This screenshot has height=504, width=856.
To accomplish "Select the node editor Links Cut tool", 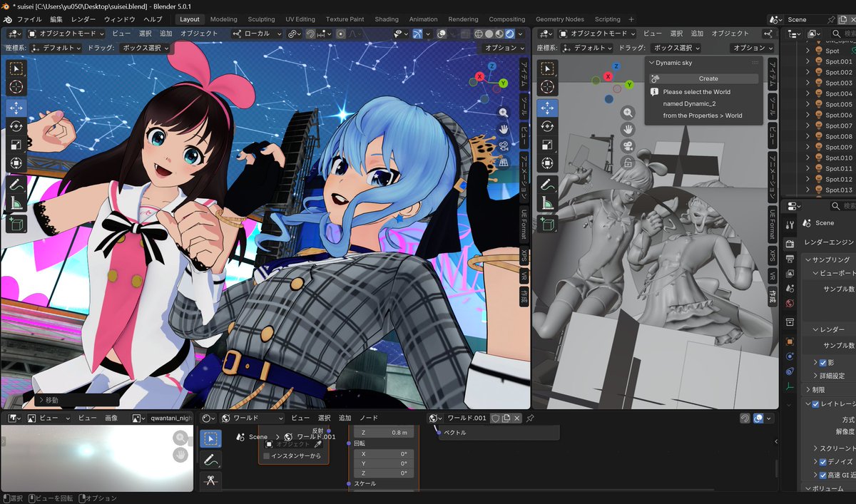I will (210, 480).
